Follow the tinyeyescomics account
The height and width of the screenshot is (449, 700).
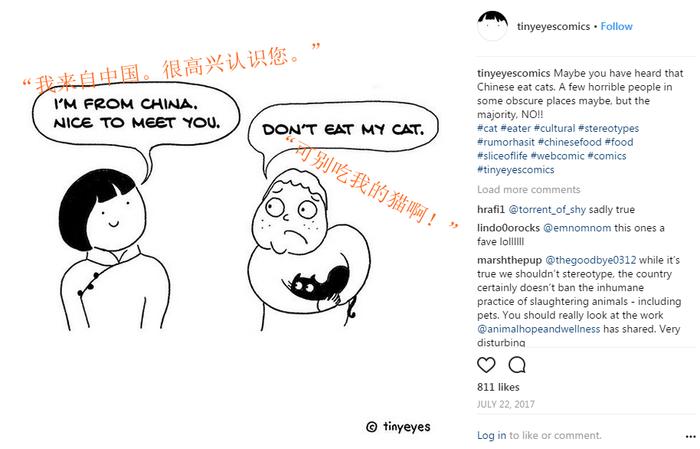pos(616,26)
